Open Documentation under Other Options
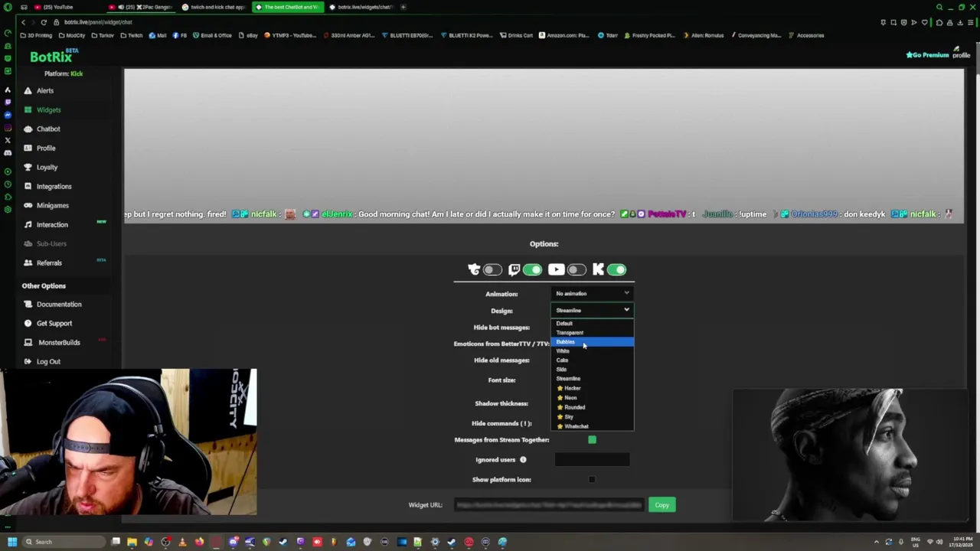Image resolution: width=980 pixels, height=551 pixels. point(59,304)
